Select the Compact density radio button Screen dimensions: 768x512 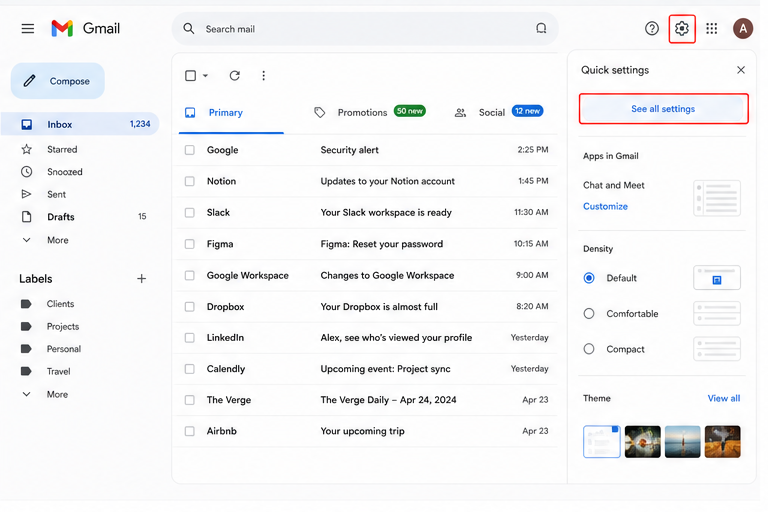pyautogui.click(x=589, y=349)
